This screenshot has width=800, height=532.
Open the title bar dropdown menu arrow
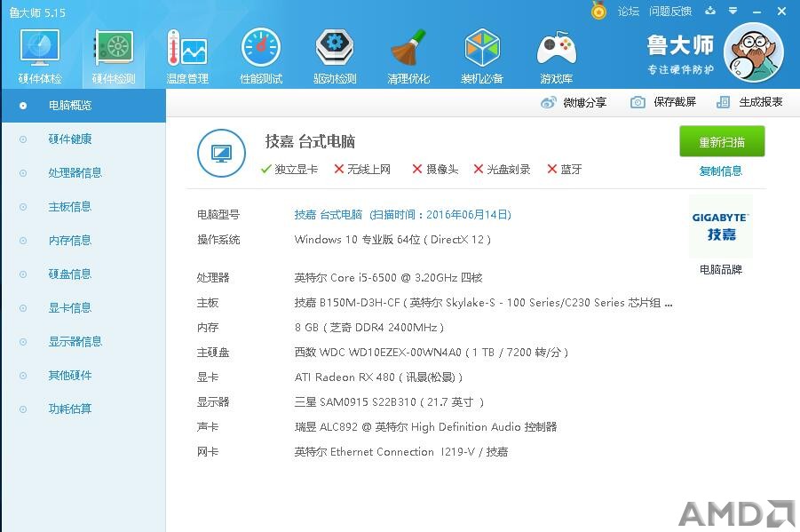tap(733, 11)
